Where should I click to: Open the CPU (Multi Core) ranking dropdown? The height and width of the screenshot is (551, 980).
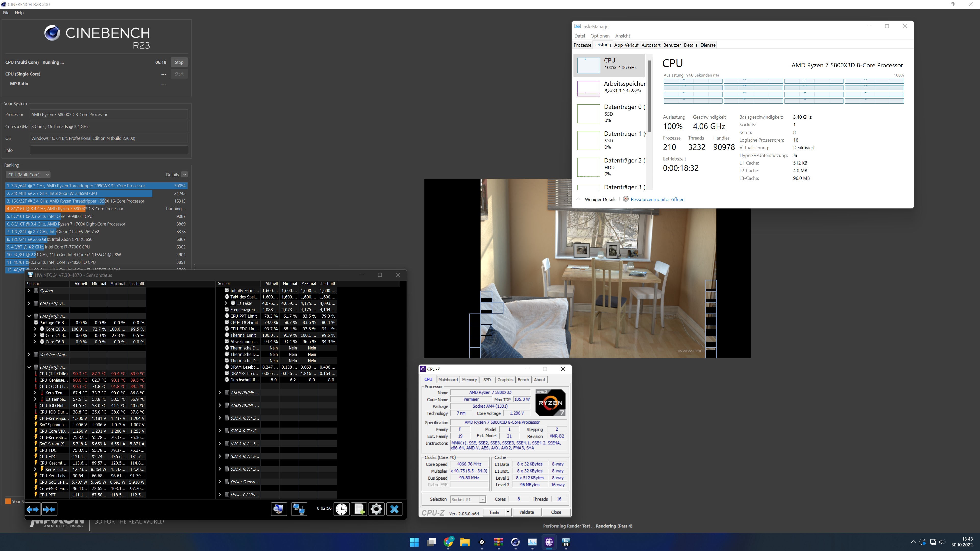point(28,174)
